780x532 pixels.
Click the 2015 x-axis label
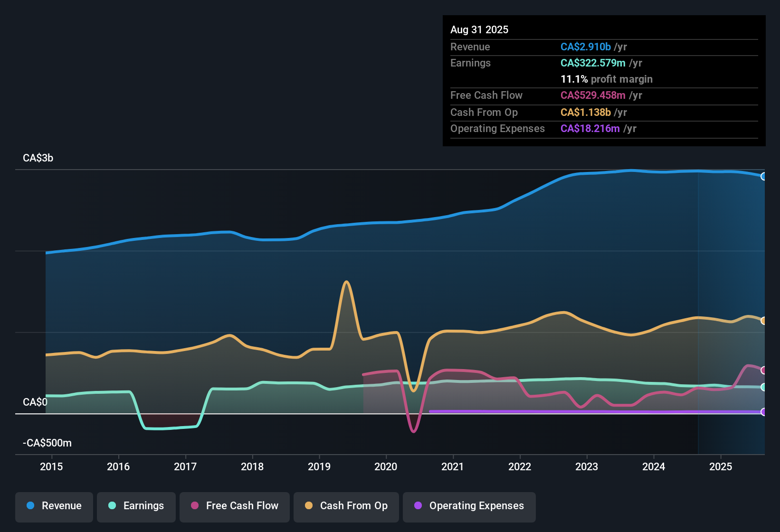51,466
